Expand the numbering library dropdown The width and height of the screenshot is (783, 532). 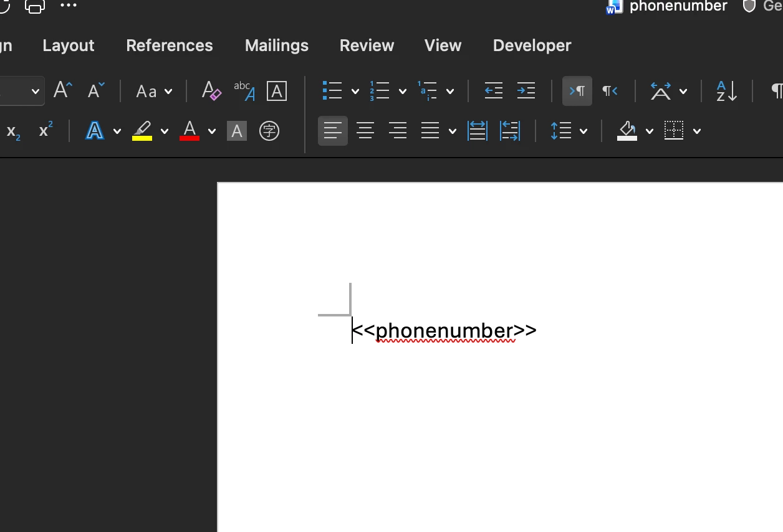pos(403,92)
